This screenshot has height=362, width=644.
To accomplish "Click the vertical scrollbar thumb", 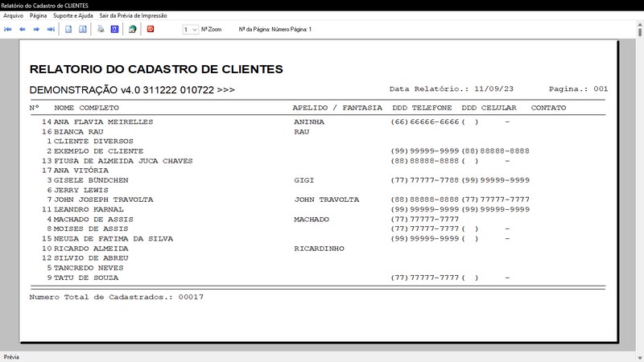I will pos(640,31).
